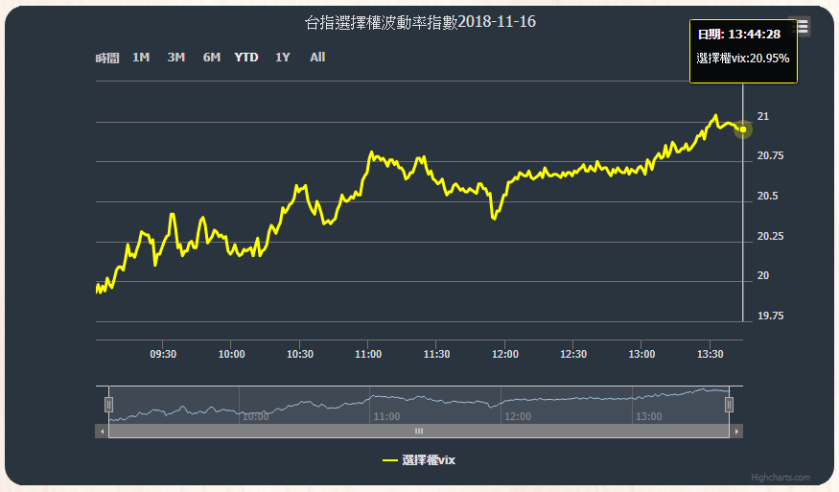The width and height of the screenshot is (839, 492).
Task: Open the chart hamburger export menu
Action: coord(802,27)
